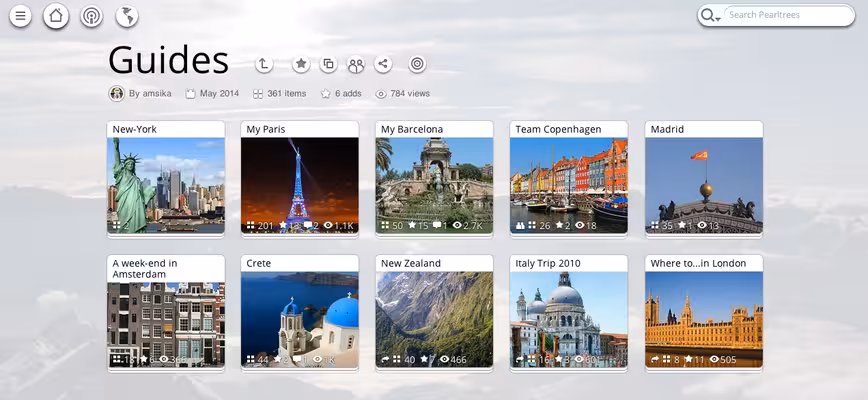Open the My Paris collection
Screen dimensions: 868x400
300,178
